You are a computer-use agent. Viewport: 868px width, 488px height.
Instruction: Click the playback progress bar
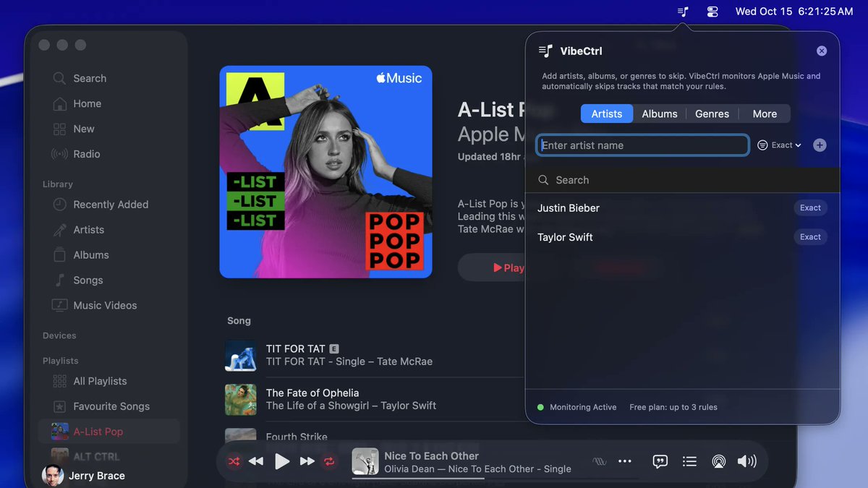495,478
